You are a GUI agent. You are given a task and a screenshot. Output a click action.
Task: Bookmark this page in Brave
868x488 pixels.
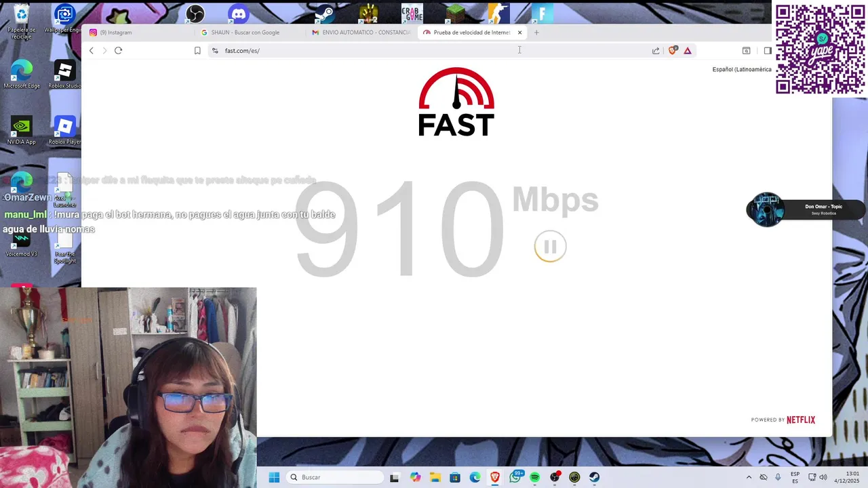[x=197, y=50]
